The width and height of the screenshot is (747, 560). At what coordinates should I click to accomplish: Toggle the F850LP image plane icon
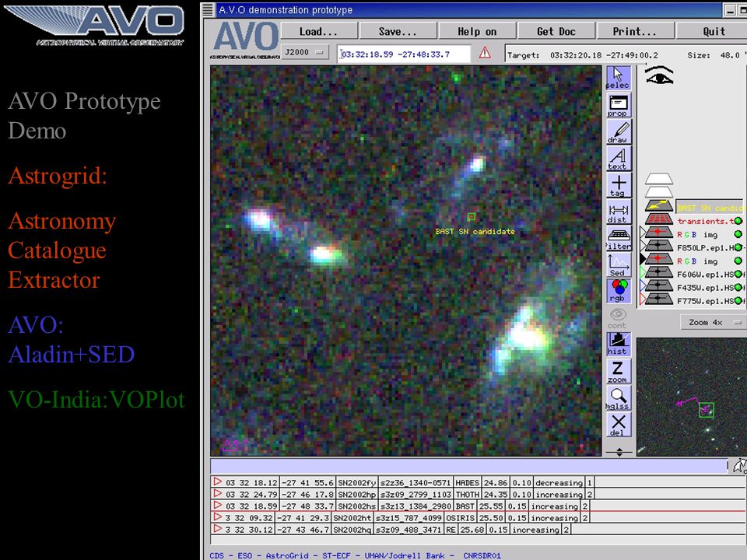(x=659, y=246)
